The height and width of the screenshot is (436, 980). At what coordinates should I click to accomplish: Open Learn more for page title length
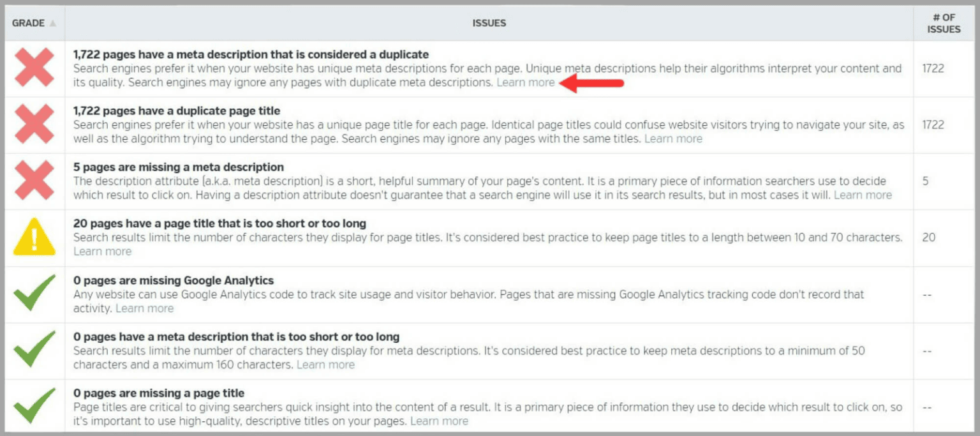click(x=102, y=252)
